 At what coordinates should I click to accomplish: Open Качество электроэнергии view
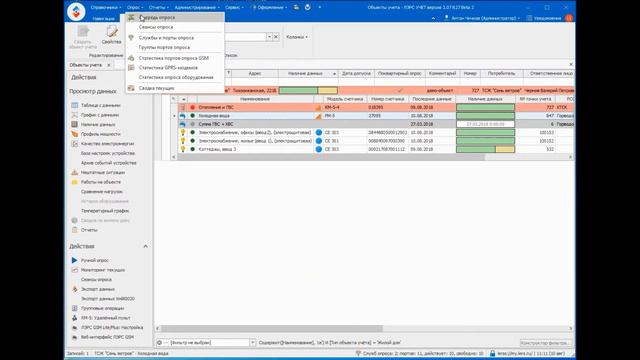click(107, 144)
